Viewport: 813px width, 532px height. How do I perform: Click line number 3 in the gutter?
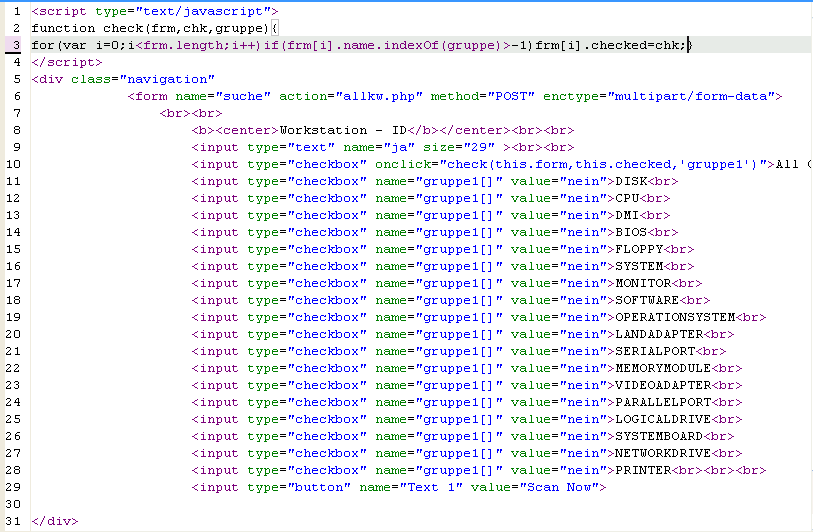point(15,45)
